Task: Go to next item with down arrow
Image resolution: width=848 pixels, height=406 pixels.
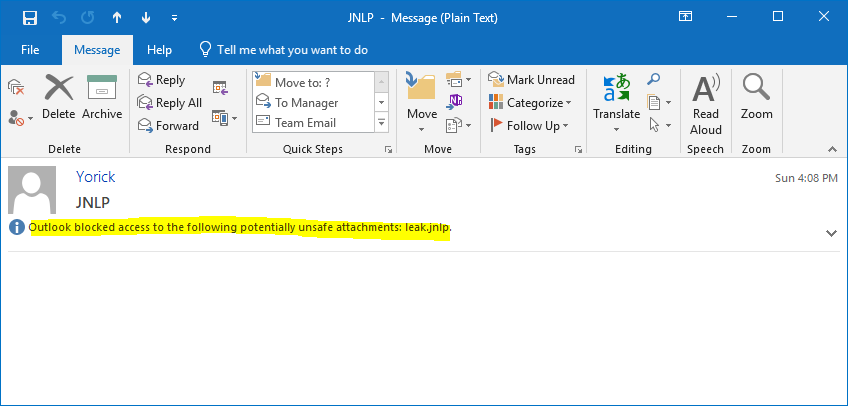Action: point(145,18)
